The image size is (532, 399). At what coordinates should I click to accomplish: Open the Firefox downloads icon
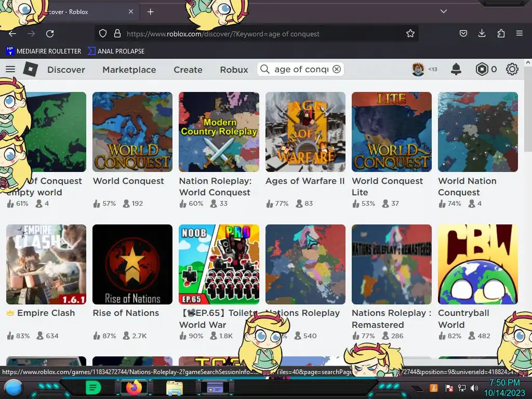(x=482, y=33)
